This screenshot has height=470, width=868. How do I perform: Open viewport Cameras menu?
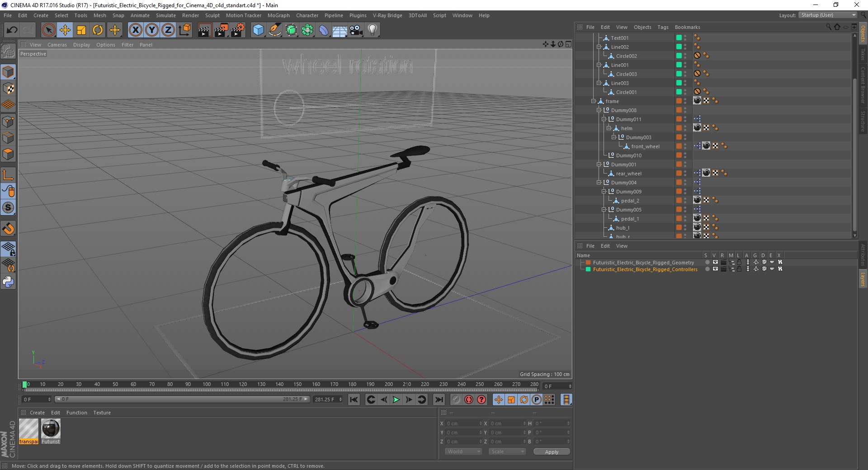pos(57,45)
